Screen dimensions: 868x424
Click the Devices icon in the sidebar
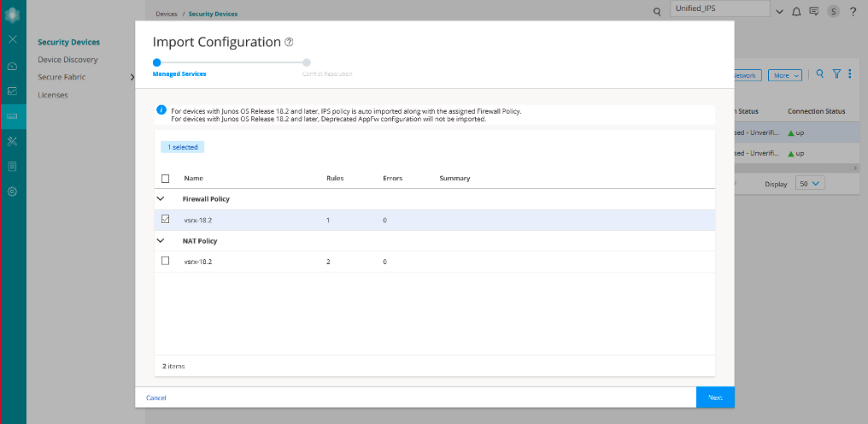click(12, 115)
